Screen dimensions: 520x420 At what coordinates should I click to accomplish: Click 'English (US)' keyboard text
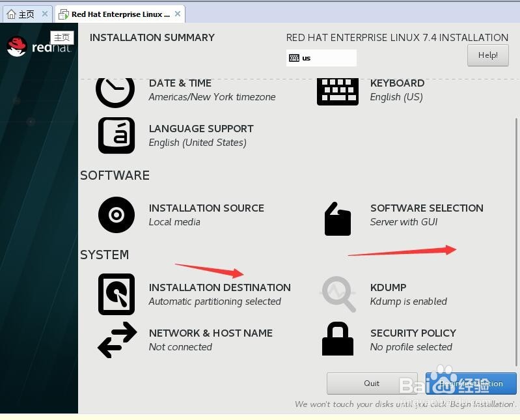tap(396, 97)
